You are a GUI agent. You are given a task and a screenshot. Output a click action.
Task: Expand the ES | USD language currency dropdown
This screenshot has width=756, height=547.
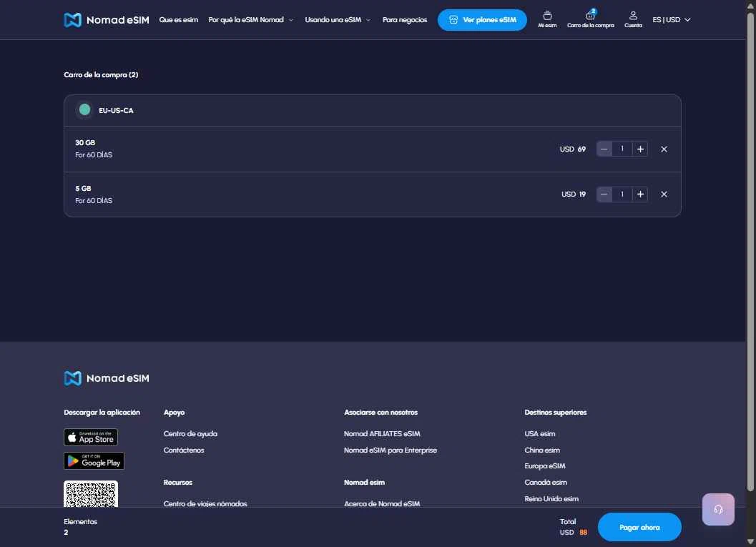coord(671,20)
